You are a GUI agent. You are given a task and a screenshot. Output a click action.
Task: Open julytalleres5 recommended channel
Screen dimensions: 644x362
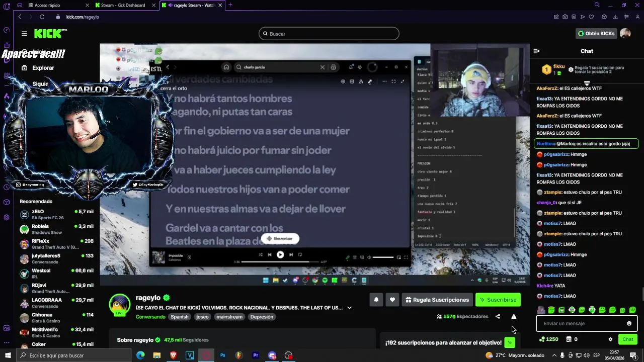click(56, 258)
